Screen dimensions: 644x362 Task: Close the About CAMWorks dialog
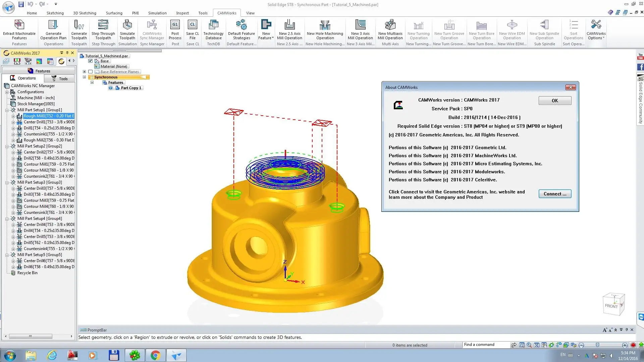tap(571, 87)
